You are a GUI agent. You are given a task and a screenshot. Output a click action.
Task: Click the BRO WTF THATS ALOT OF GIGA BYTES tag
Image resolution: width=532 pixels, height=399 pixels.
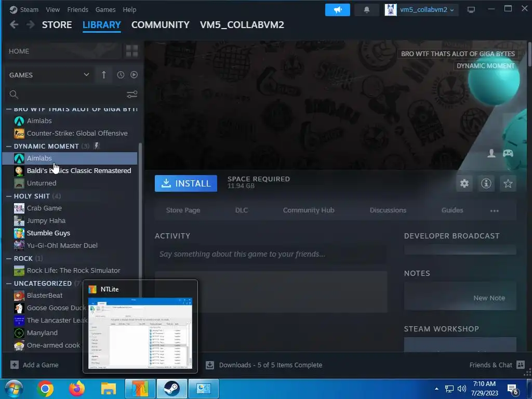coord(458,54)
